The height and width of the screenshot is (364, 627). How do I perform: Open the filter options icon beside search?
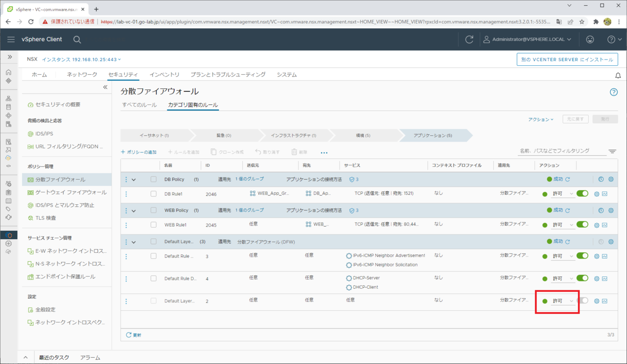coord(612,151)
